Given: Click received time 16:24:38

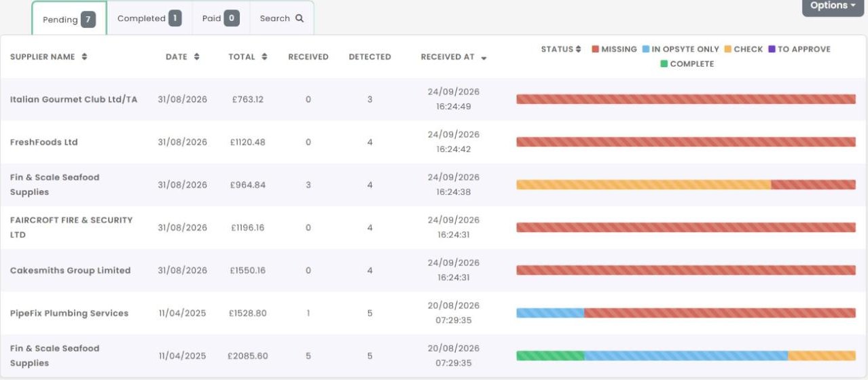Looking at the screenshot, I should tap(454, 192).
